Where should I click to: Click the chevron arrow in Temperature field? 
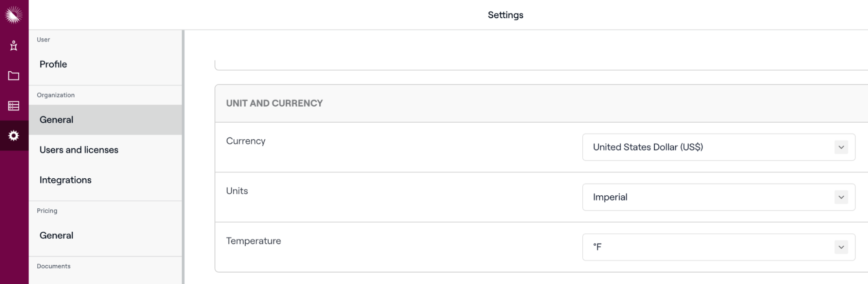[x=841, y=247]
